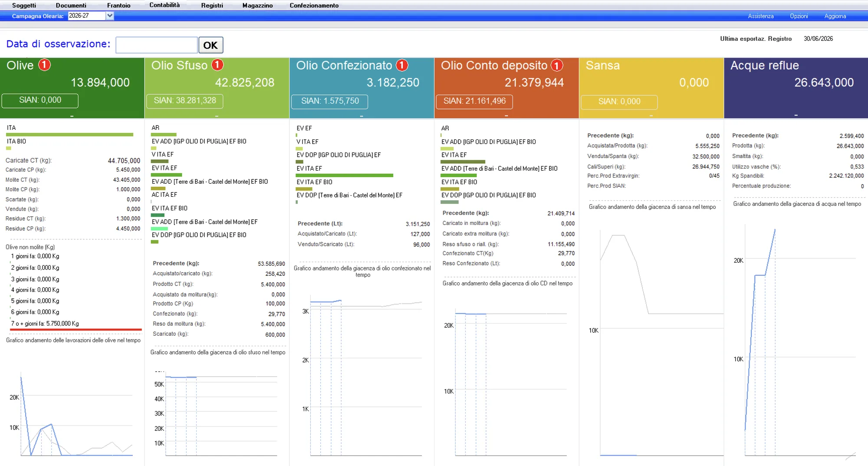Click Aggiorna to refresh data
The height and width of the screenshot is (466, 868).
point(835,16)
